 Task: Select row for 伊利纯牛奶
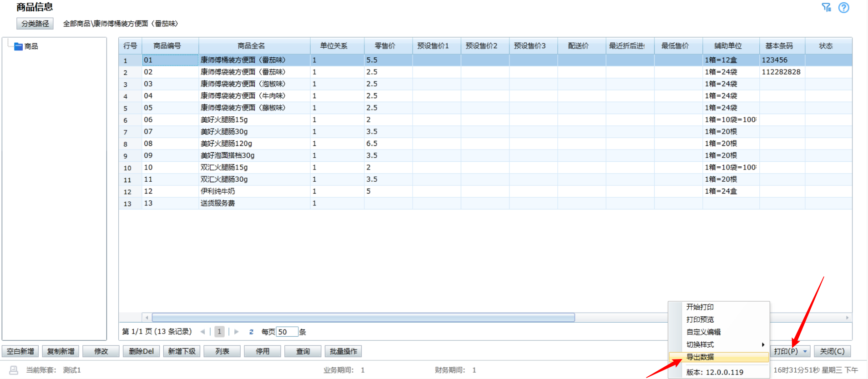[x=218, y=191]
